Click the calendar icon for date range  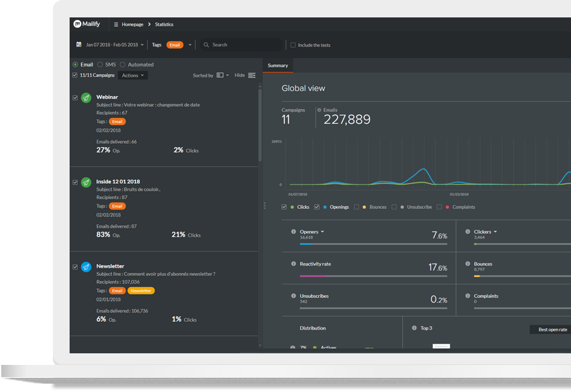79,44
